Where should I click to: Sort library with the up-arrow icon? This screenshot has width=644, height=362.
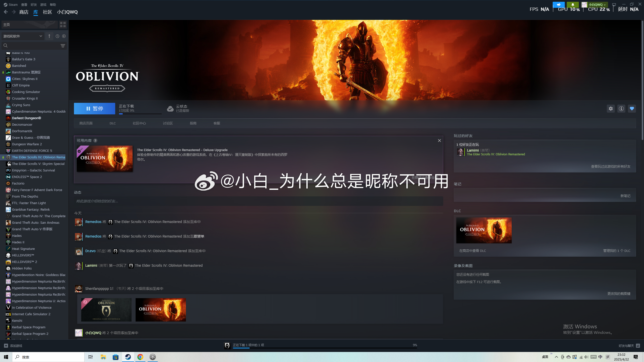[49, 36]
